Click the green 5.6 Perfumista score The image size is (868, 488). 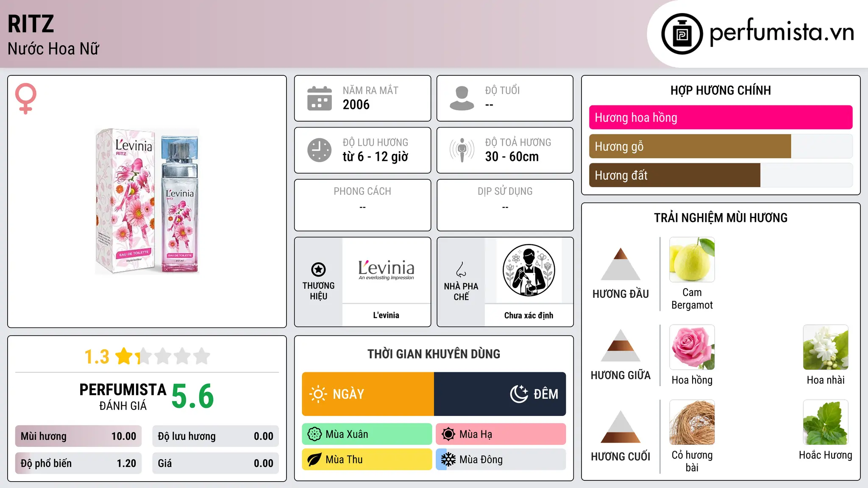coord(193,396)
